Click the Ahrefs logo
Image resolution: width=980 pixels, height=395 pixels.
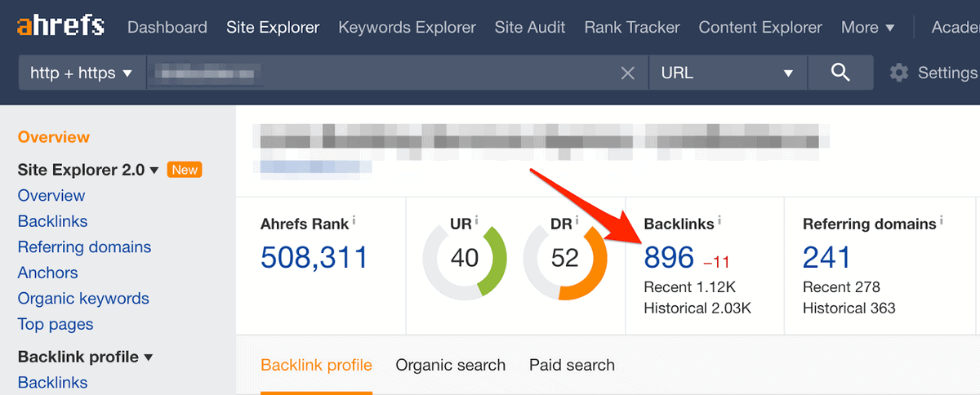60,26
